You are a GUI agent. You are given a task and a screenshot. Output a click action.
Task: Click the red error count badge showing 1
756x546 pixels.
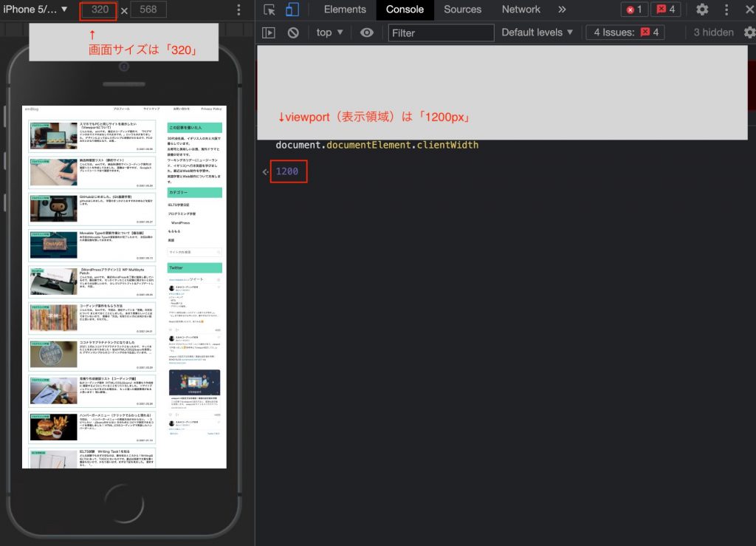point(634,10)
